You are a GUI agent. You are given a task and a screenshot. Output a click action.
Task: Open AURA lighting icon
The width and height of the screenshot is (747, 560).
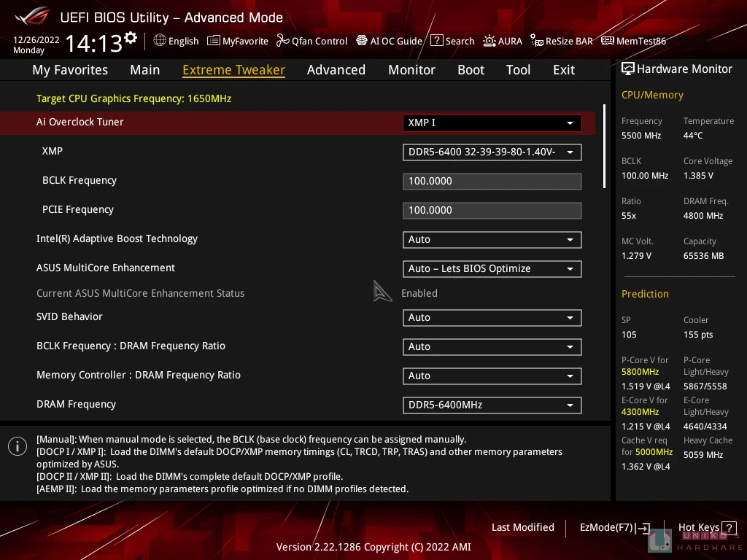coord(489,41)
